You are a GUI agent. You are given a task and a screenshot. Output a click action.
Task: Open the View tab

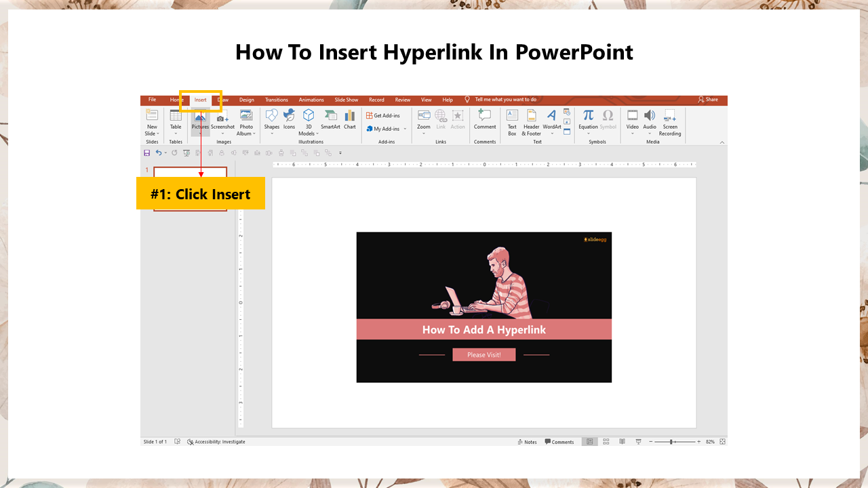pyautogui.click(x=427, y=100)
